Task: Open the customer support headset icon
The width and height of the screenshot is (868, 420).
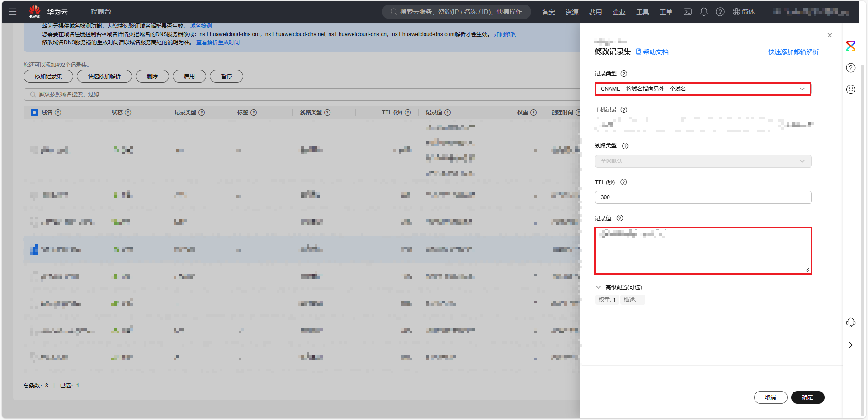Action: pyautogui.click(x=851, y=322)
